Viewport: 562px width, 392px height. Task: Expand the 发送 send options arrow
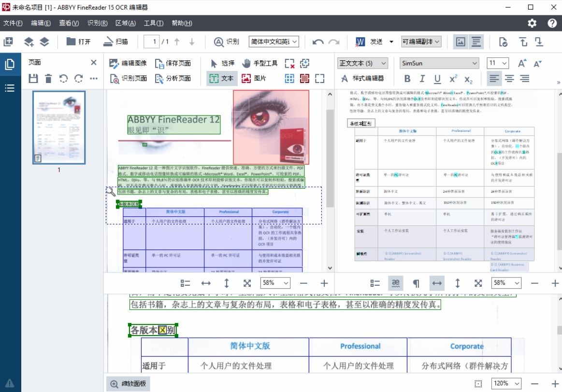tap(391, 42)
